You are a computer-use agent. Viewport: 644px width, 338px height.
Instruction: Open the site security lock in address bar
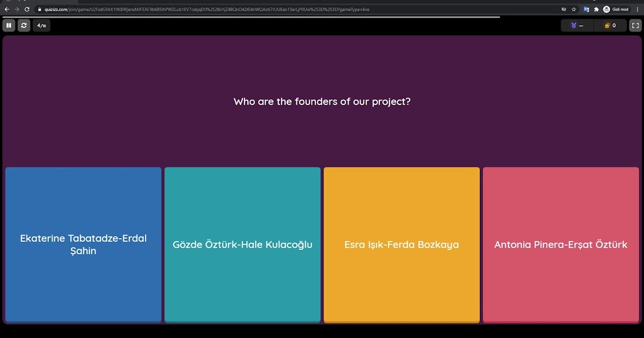pyautogui.click(x=39, y=9)
